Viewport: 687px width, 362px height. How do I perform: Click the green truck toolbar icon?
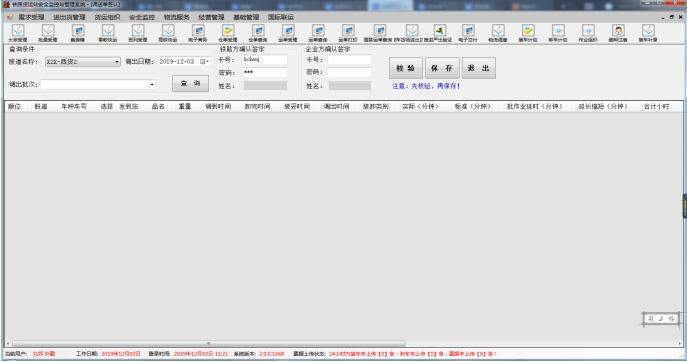tap(439, 33)
